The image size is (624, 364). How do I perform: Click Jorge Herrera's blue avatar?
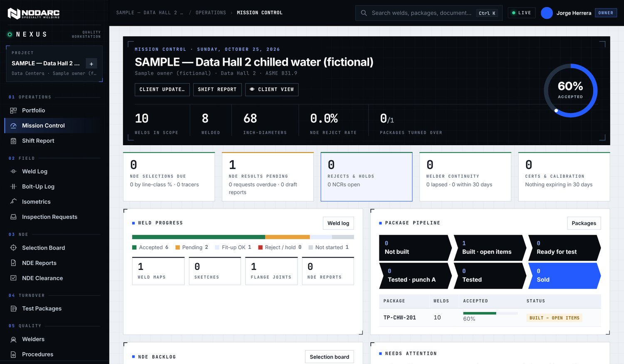547,13
